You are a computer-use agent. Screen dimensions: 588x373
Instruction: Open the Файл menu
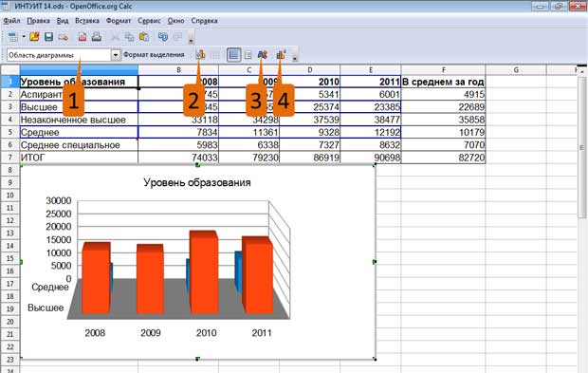(11, 21)
